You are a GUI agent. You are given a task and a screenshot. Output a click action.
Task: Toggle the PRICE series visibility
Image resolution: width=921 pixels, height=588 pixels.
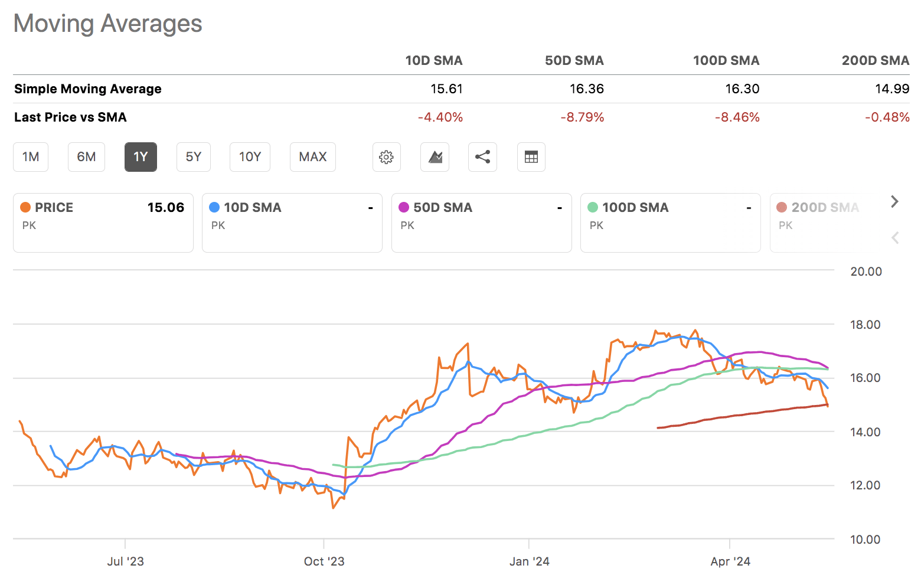103,223
